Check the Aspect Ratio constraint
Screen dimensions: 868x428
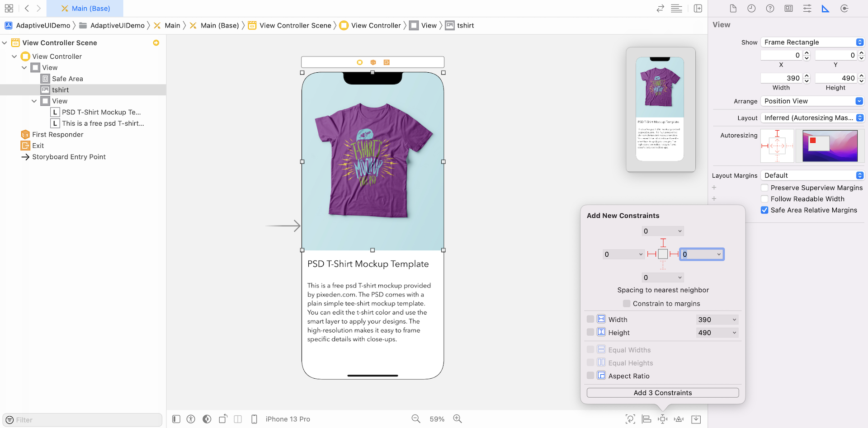tap(590, 376)
